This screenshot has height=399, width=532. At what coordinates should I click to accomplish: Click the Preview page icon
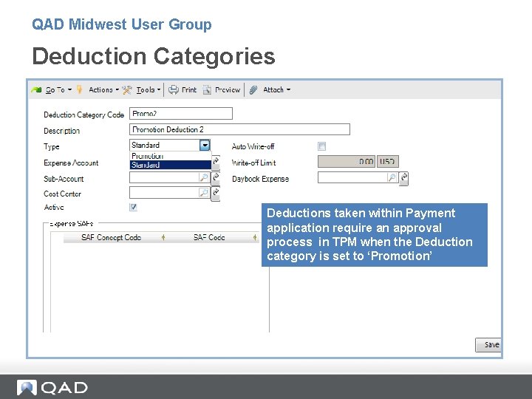click(x=207, y=90)
